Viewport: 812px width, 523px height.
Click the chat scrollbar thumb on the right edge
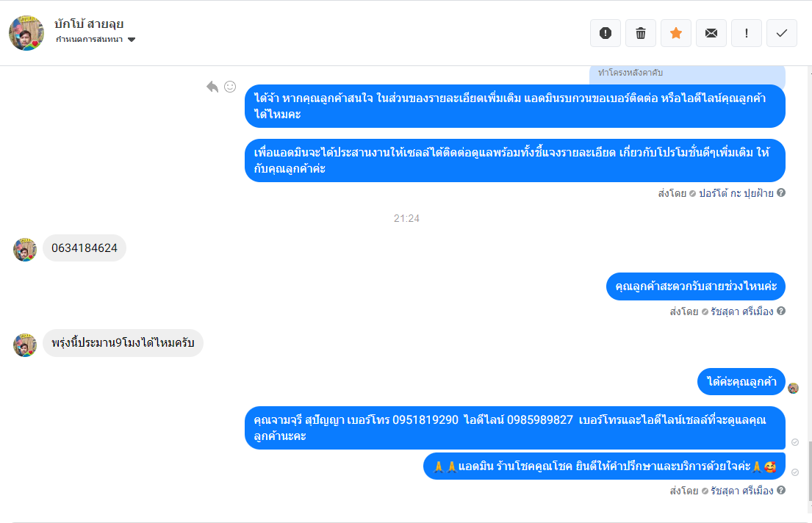810,471
